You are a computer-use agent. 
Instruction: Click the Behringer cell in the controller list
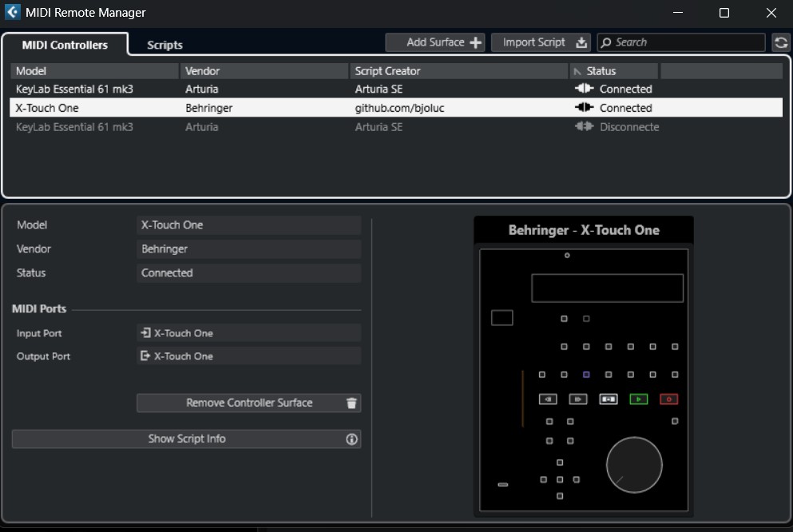tap(209, 108)
